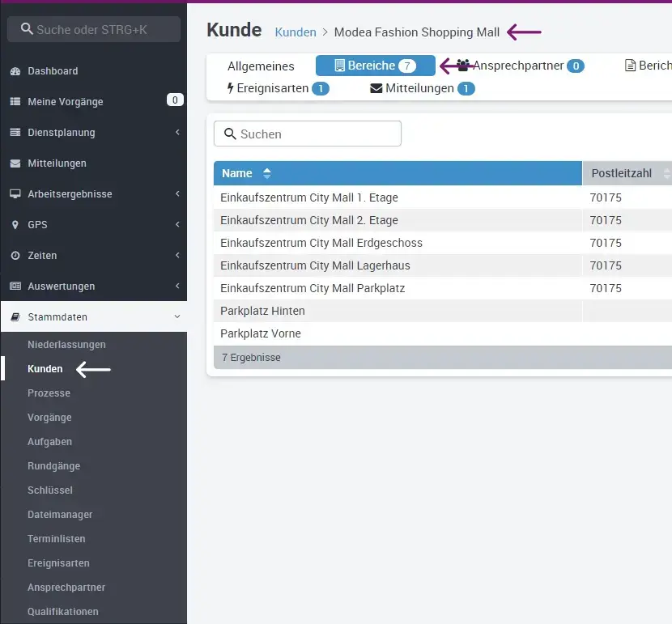The width and height of the screenshot is (672, 624).
Task: Follow the Kunden breadcrumb link
Action: pos(296,32)
